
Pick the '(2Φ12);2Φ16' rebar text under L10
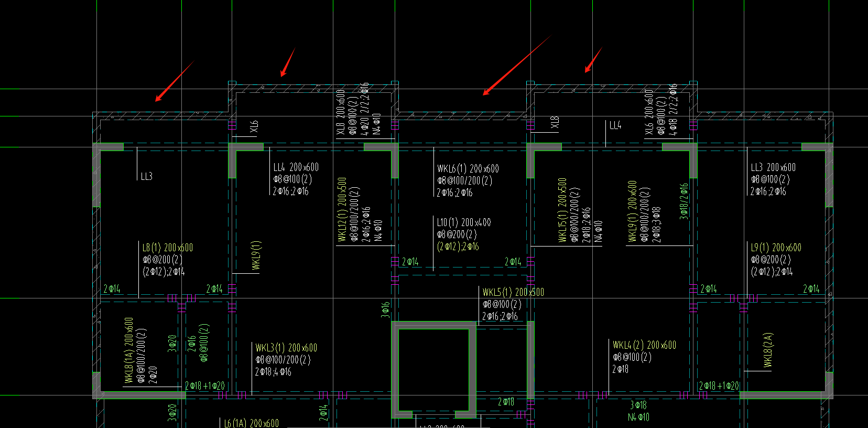click(x=458, y=247)
